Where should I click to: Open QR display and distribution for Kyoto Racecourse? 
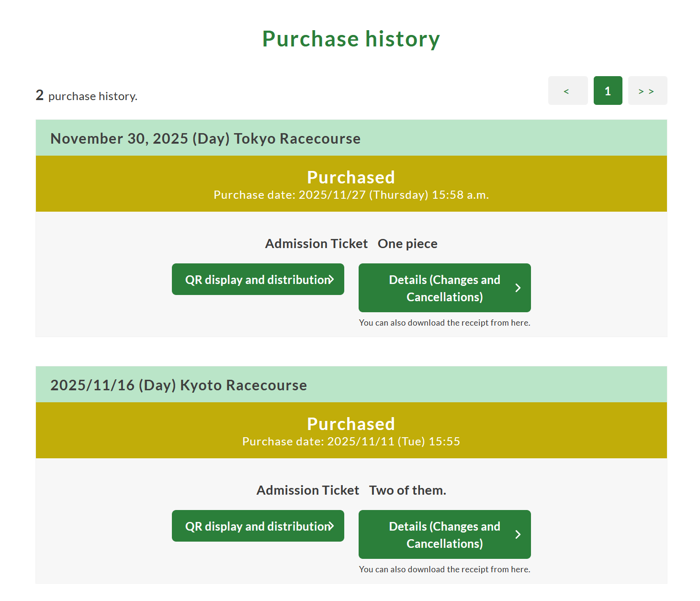click(258, 526)
